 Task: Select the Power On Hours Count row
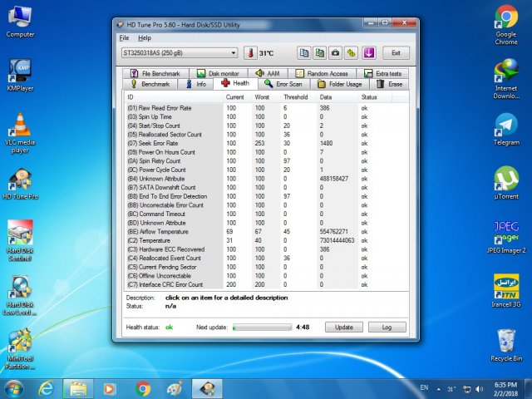point(266,152)
